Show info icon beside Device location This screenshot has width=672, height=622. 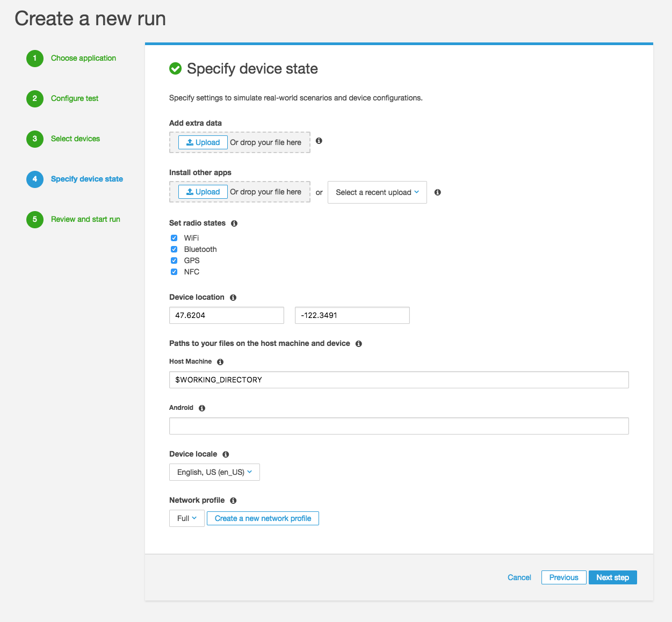point(233,298)
